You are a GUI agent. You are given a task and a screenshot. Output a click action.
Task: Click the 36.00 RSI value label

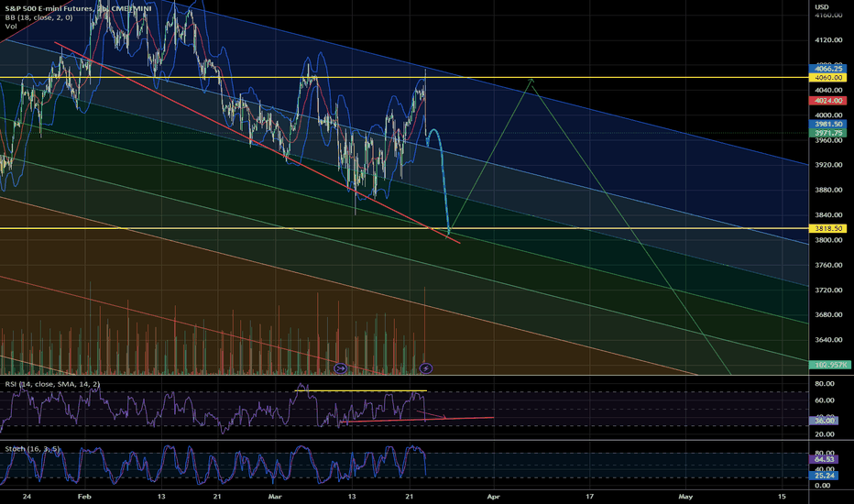[x=824, y=421]
